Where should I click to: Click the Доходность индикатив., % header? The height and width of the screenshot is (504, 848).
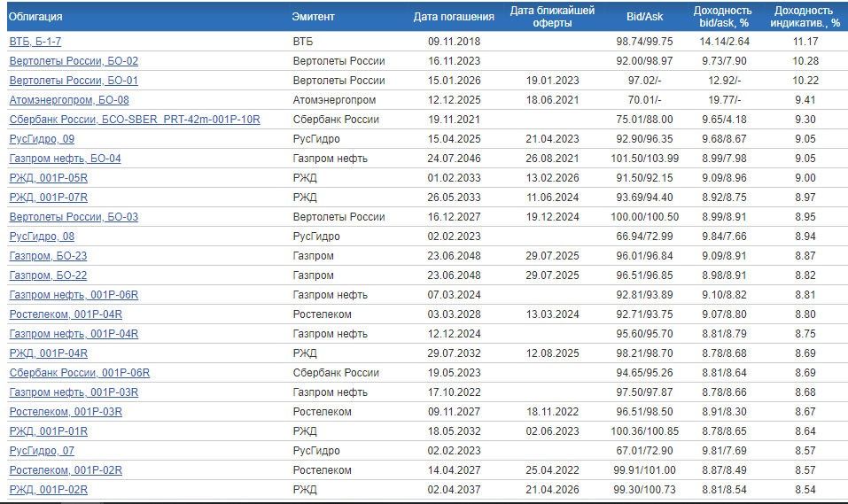pyautogui.click(x=805, y=17)
